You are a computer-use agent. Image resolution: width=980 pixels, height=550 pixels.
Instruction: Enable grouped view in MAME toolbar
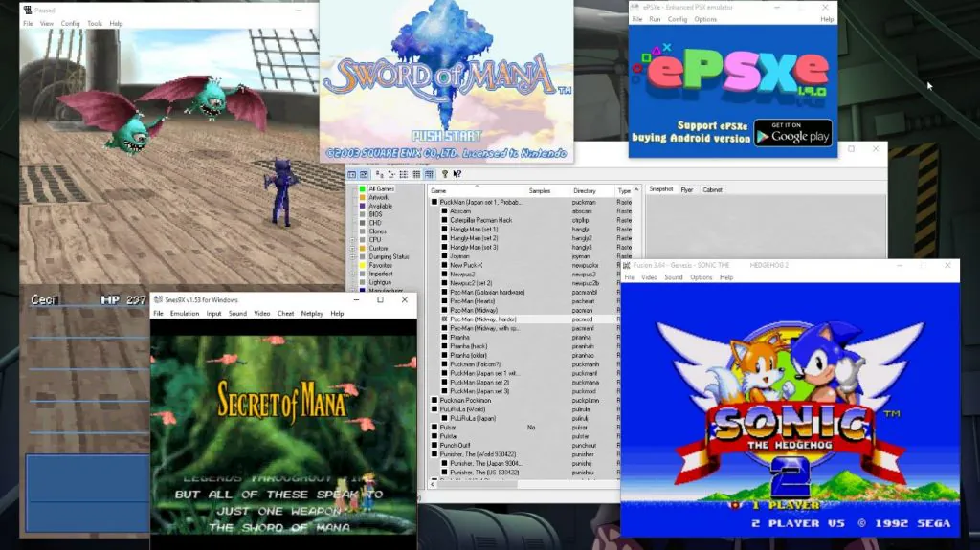click(x=429, y=174)
